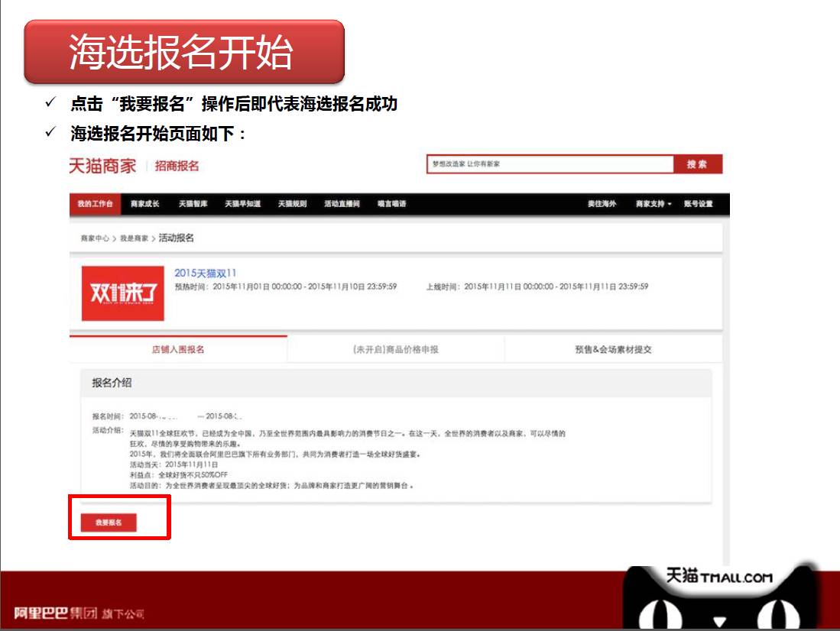
Task: Click 商家中心 breadcrumb link
Action: pyautogui.click(x=95, y=238)
